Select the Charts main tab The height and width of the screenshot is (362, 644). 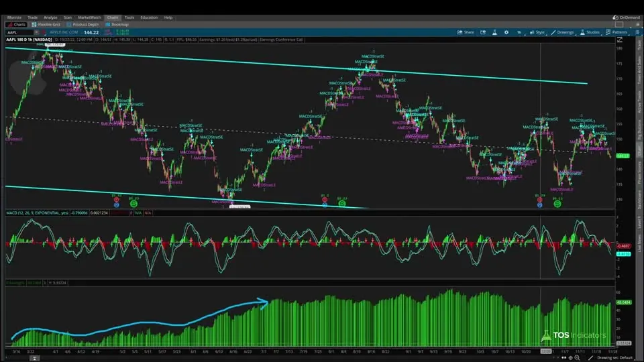coord(113,17)
